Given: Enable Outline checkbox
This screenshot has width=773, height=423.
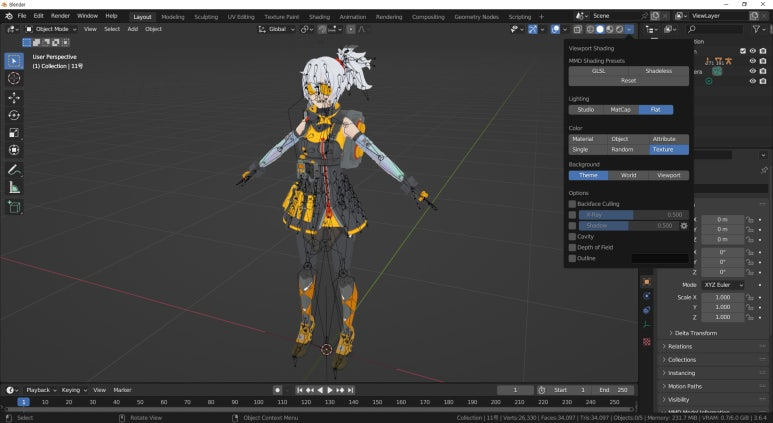Looking at the screenshot, I should (x=572, y=258).
